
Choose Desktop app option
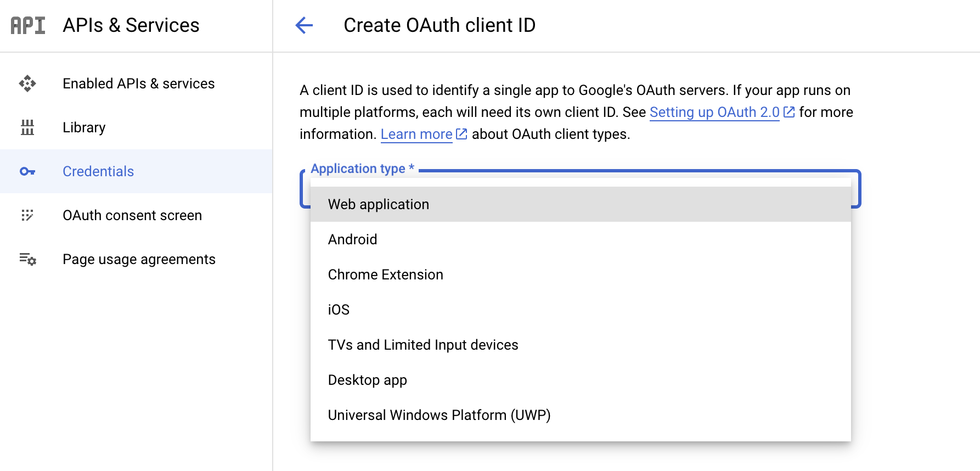581,380
